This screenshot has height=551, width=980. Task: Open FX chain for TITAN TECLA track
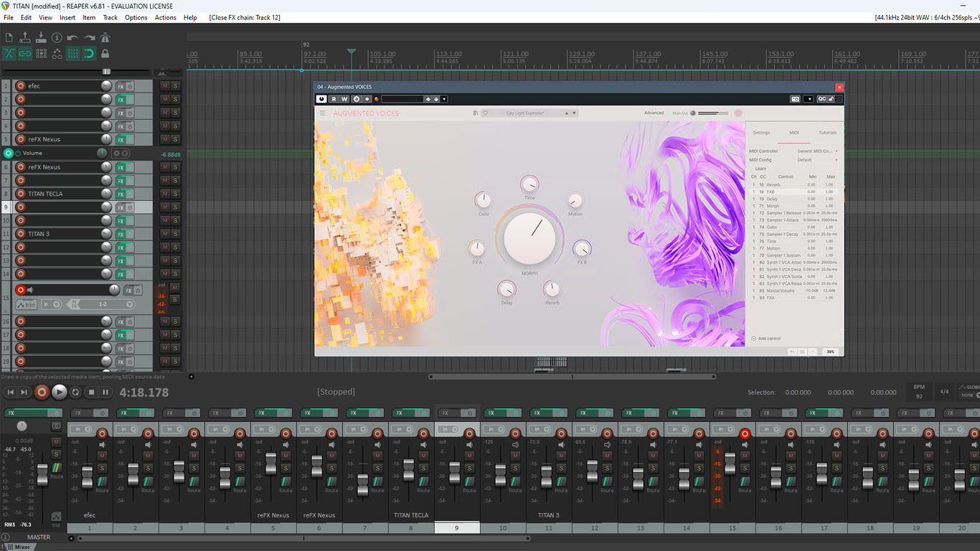click(121, 194)
